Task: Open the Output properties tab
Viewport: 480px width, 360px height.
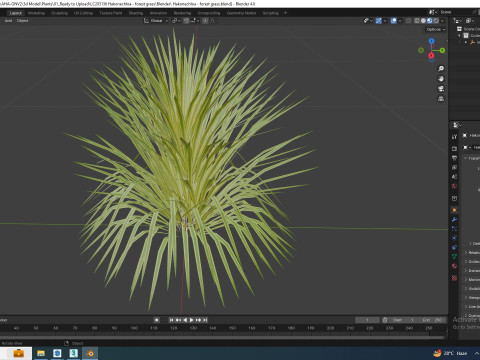Action: [454, 158]
